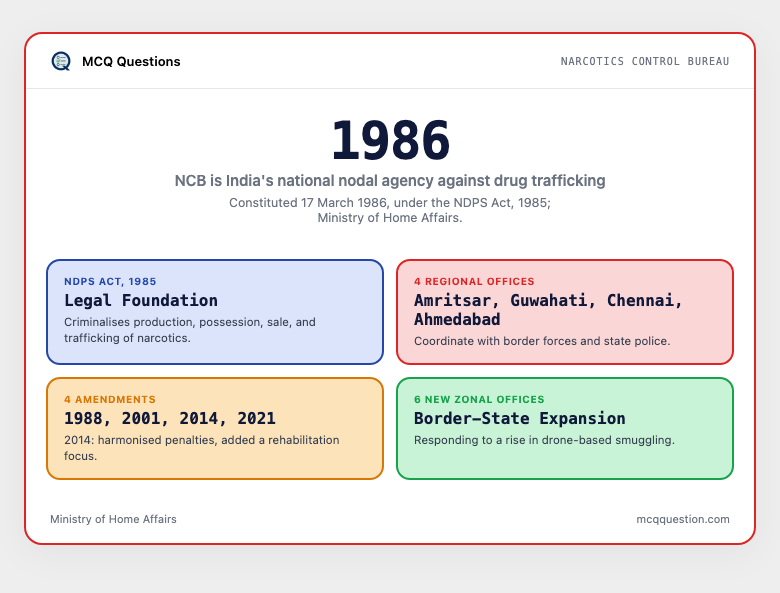Click the NDPS Act, 1985 label
Image resolution: width=780 pixels, height=593 pixels.
point(110,282)
